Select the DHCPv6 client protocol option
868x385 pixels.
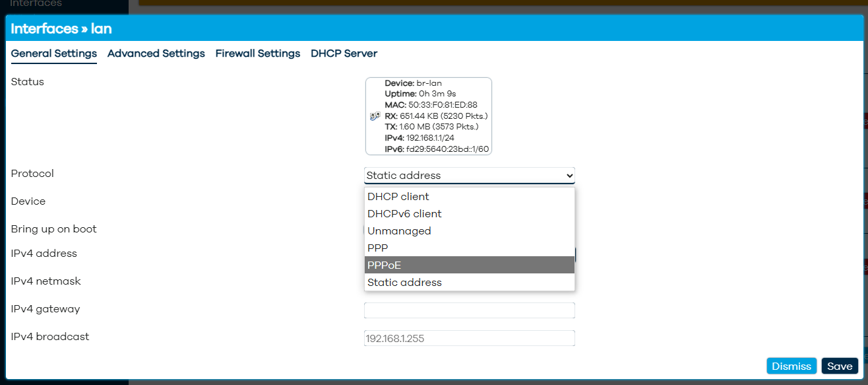[x=470, y=214]
